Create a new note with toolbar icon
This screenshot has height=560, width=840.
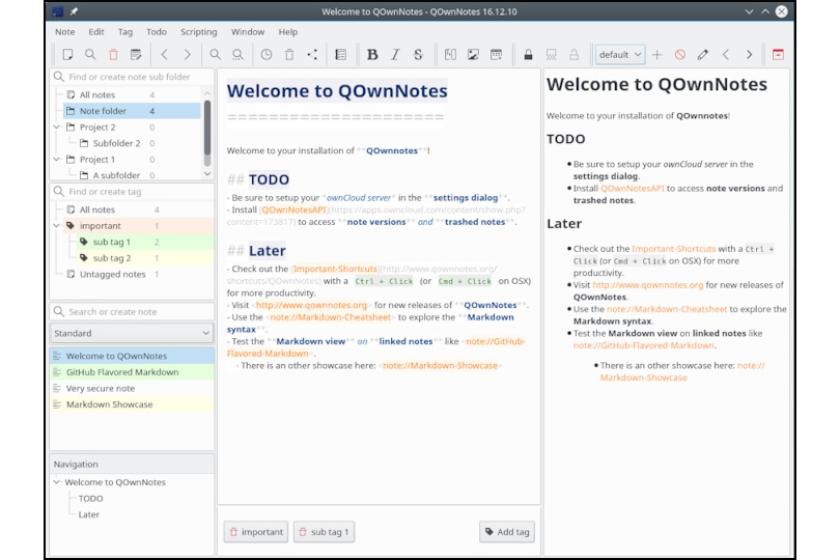(x=68, y=54)
